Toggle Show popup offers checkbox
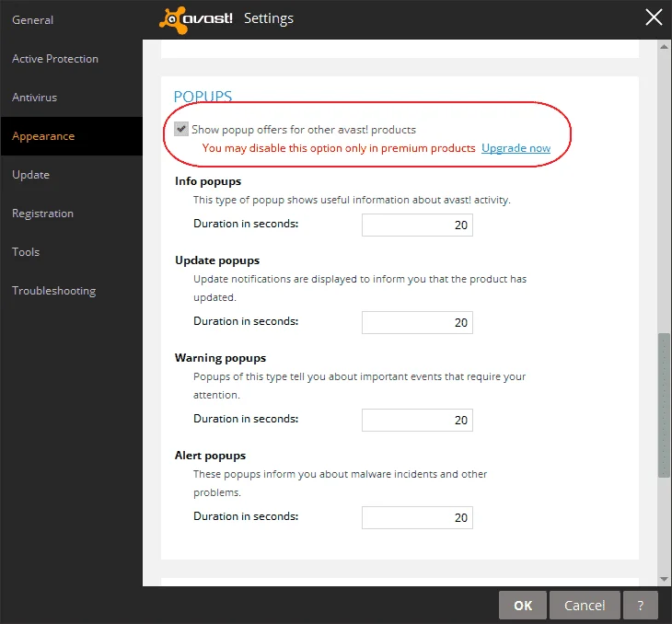 181,129
